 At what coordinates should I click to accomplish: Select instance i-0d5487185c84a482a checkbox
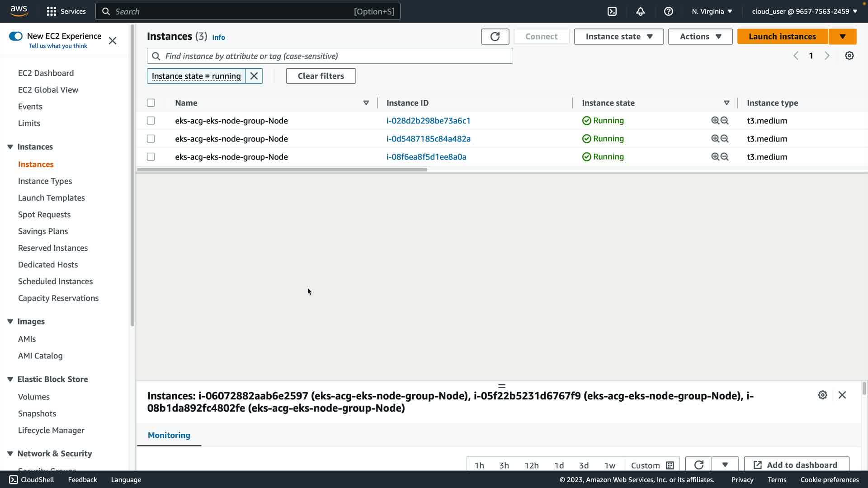coord(151,139)
